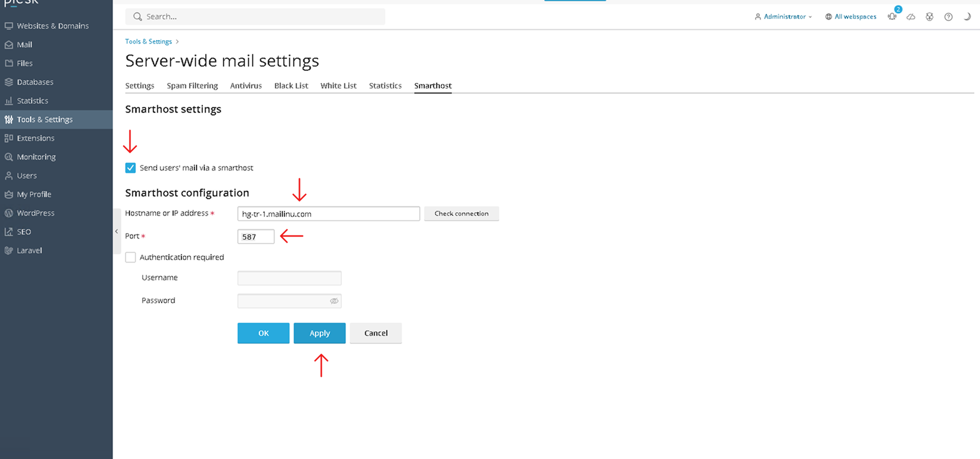Open the All webspaces selector
980x459 pixels.
tap(851, 17)
